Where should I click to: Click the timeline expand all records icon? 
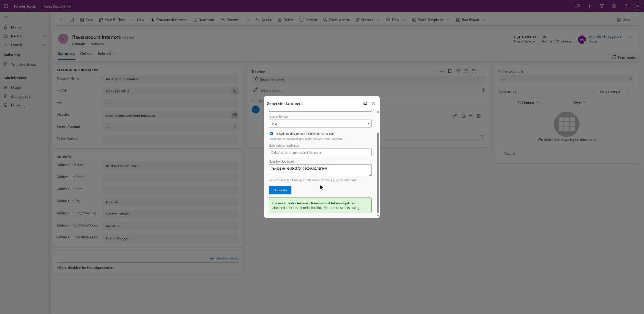click(x=466, y=71)
